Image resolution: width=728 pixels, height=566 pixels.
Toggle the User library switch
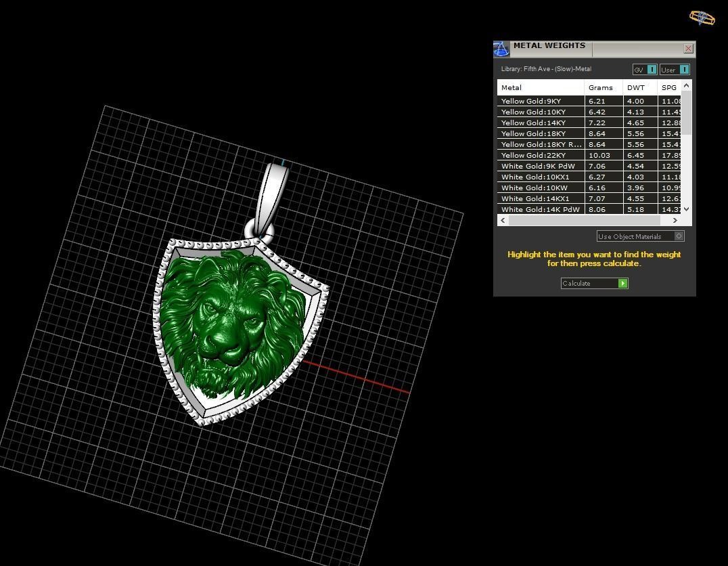[675, 70]
